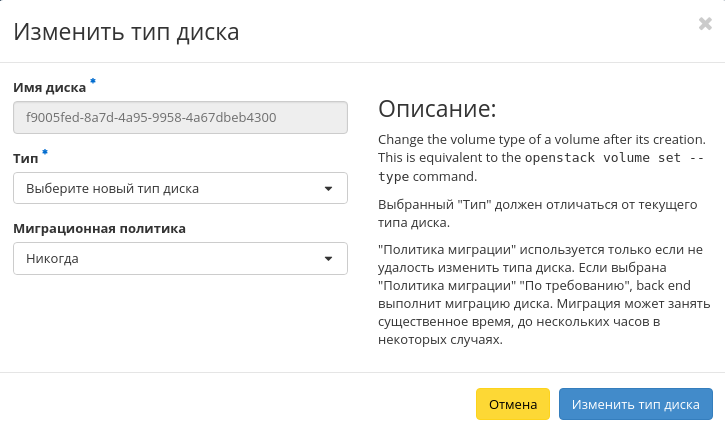Click the 'Описание:' heading

pyautogui.click(x=436, y=108)
